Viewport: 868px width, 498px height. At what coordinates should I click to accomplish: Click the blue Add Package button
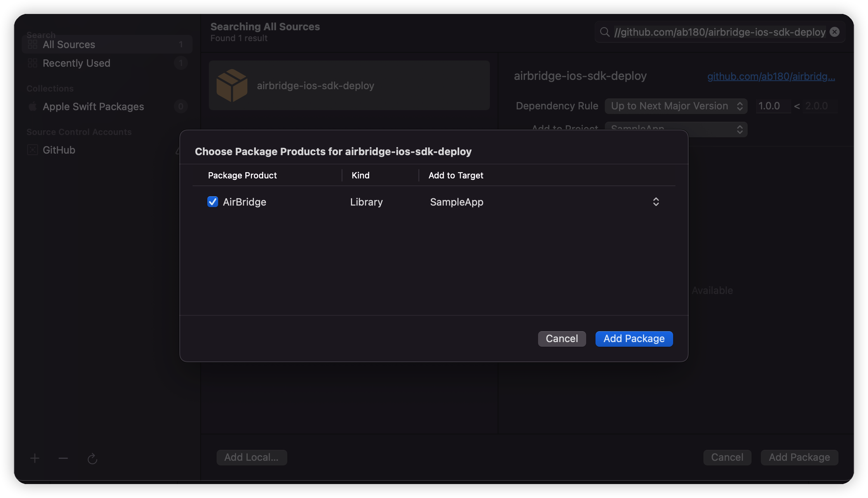point(634,339)
